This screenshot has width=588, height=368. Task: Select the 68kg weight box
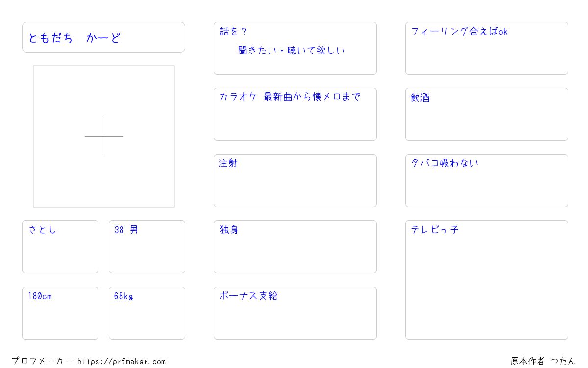147,313
